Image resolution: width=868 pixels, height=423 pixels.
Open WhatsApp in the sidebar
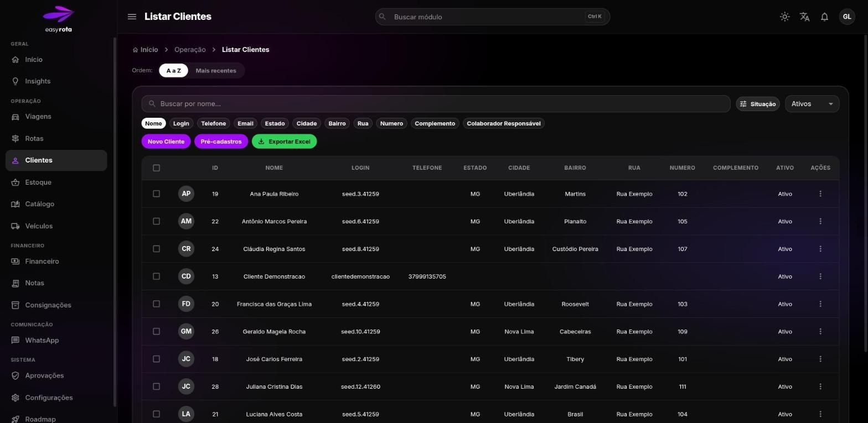tap(56, 341)
